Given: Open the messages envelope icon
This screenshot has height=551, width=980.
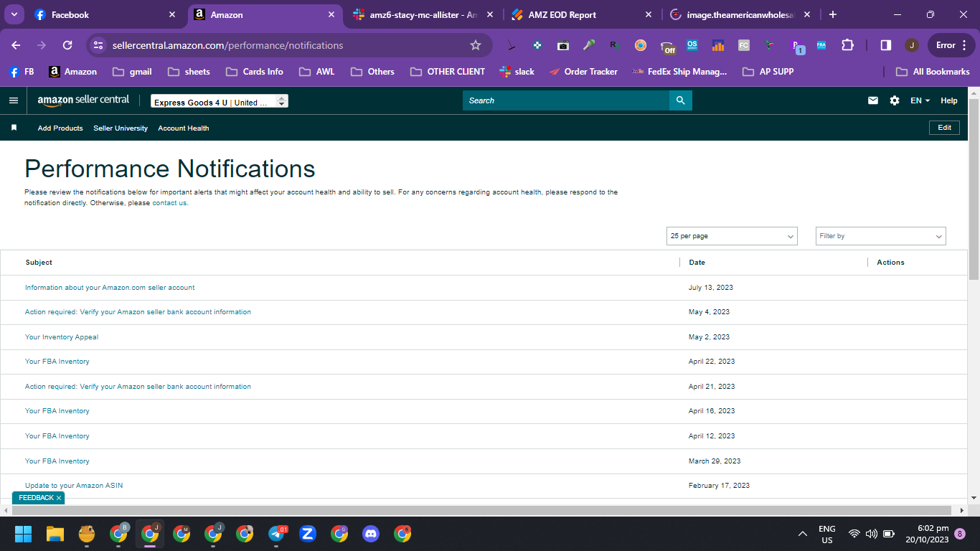Looking at the screenshot, I should coord(873,100).
